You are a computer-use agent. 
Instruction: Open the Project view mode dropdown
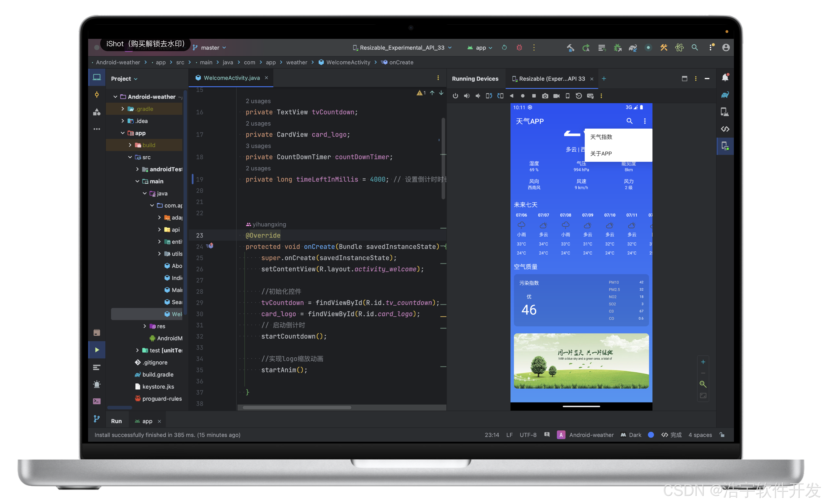(124, 79)
